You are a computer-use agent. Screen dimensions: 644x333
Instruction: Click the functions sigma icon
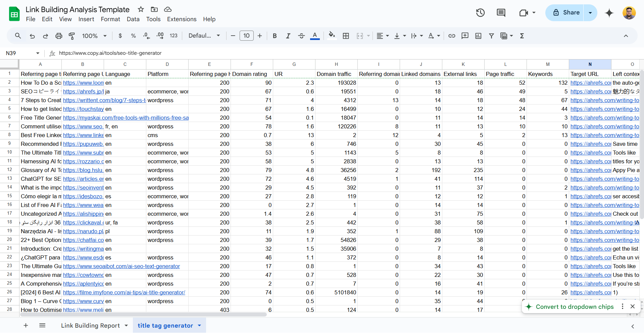coord(522,36)
